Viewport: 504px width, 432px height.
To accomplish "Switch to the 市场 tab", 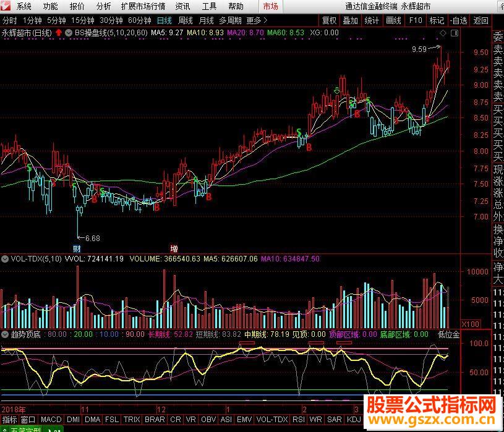I will coord(270,6).
